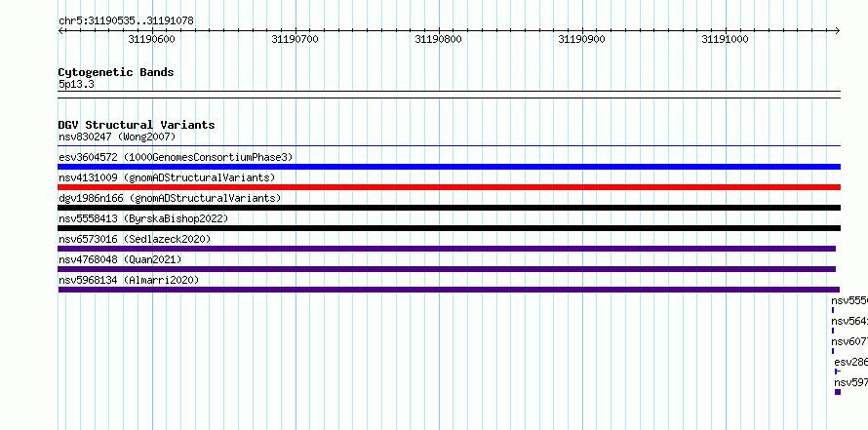Select ruler position 31190600

point(152,39)
